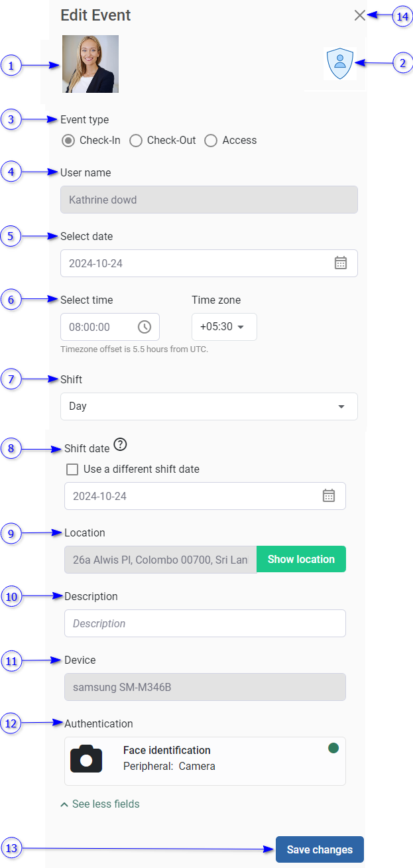Click the chevron beside See less fields
This screenshot has height=868, width=413.
click(64, 804)
